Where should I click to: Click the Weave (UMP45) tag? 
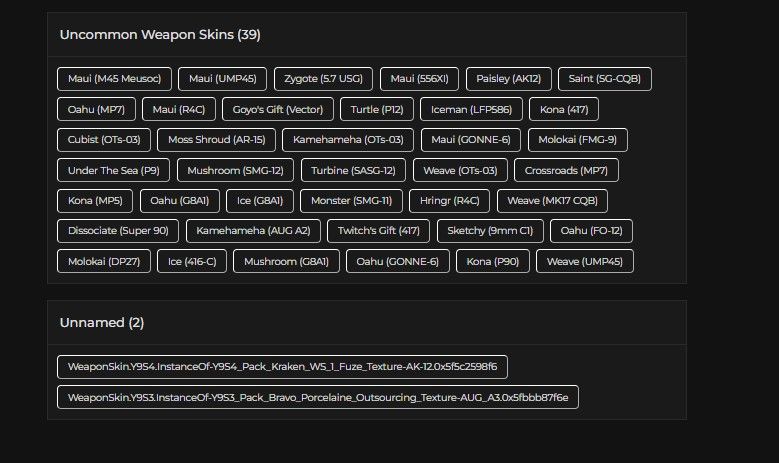click(585, 261)
